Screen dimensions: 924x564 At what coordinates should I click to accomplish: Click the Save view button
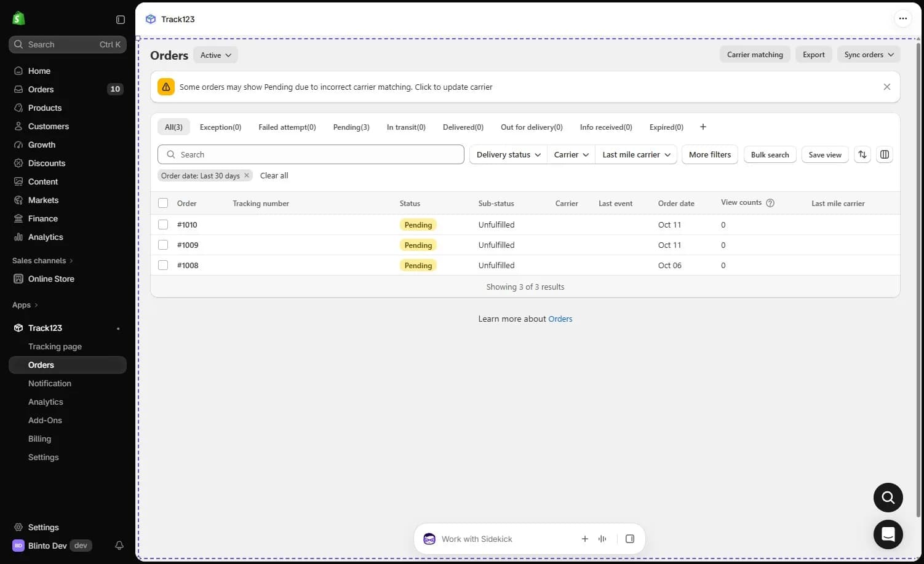(825, 154)
